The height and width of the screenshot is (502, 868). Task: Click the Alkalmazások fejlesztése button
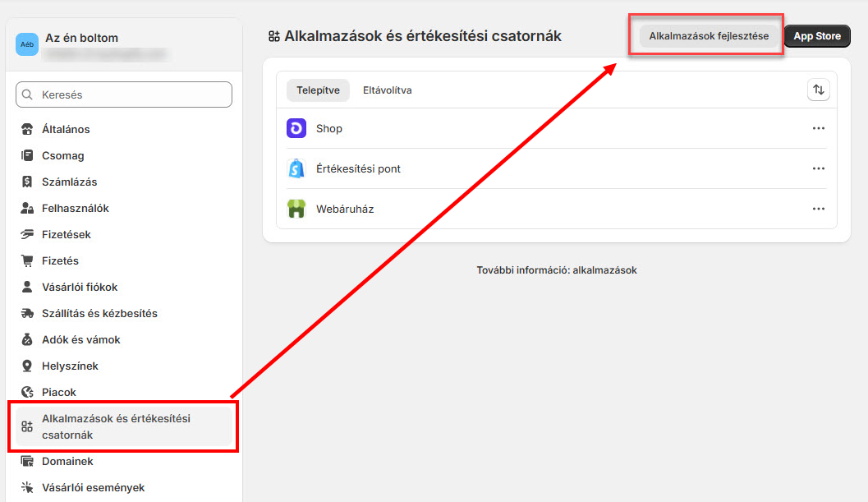coord(709,36)
